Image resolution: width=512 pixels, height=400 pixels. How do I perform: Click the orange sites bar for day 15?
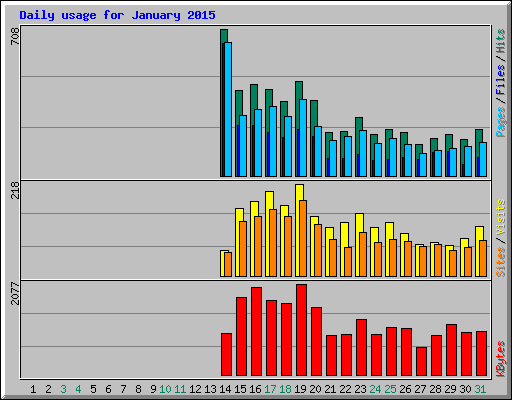[243, 249]
